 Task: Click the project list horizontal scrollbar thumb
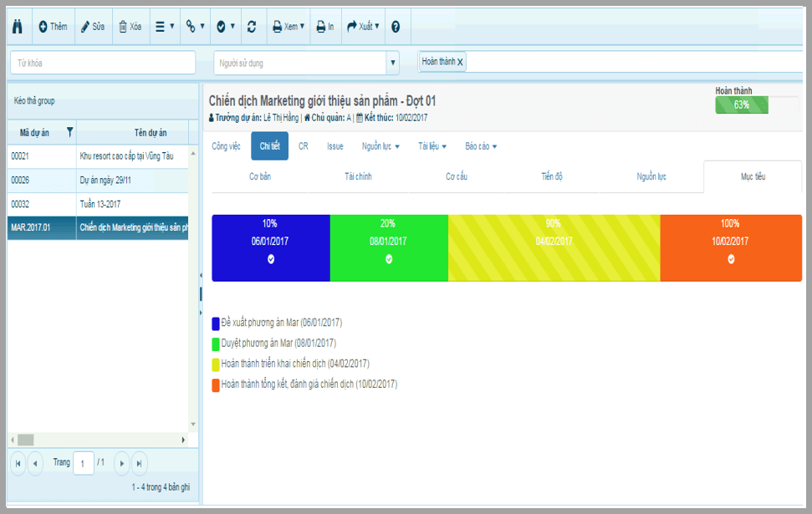tap(26, 440)
